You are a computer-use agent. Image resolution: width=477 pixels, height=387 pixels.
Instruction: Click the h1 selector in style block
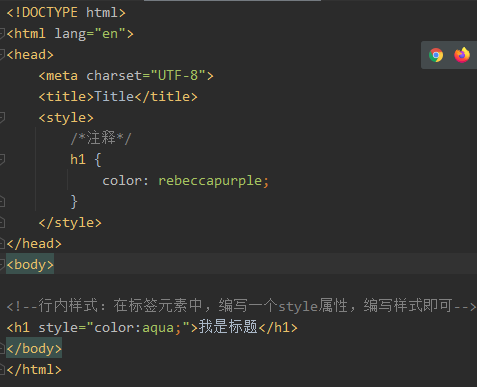coord(78,160)
